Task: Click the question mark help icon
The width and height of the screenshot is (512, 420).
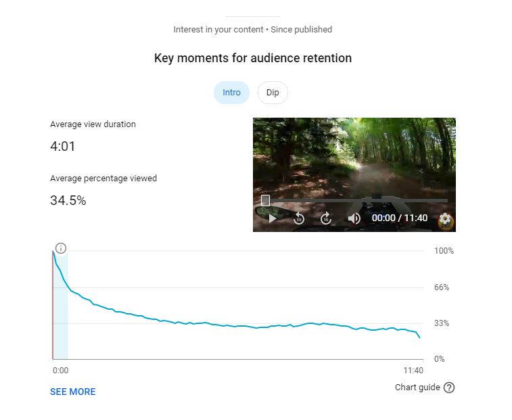Action: coord(449,388)
